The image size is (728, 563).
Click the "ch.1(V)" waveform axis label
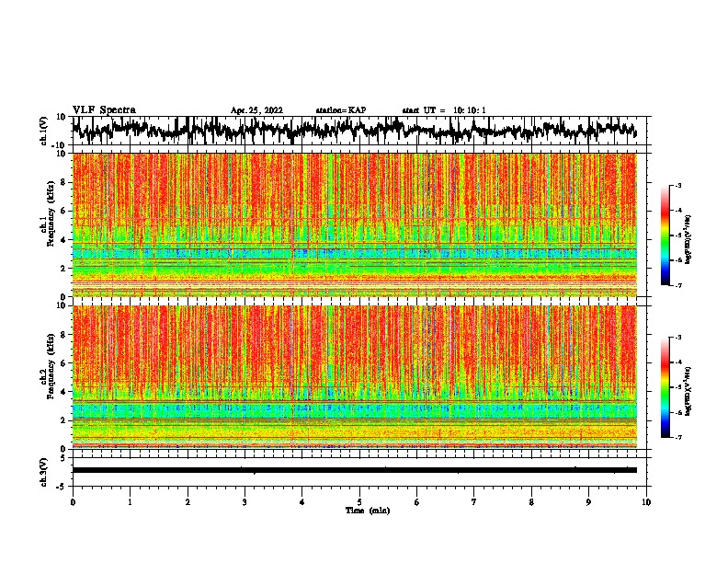(x=44, y=131)
